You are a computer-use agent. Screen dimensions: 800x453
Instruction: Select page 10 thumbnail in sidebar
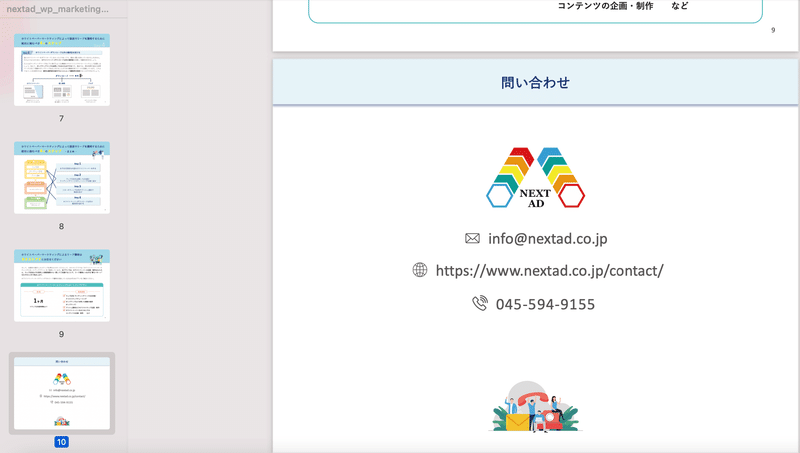tap(62, 393)
